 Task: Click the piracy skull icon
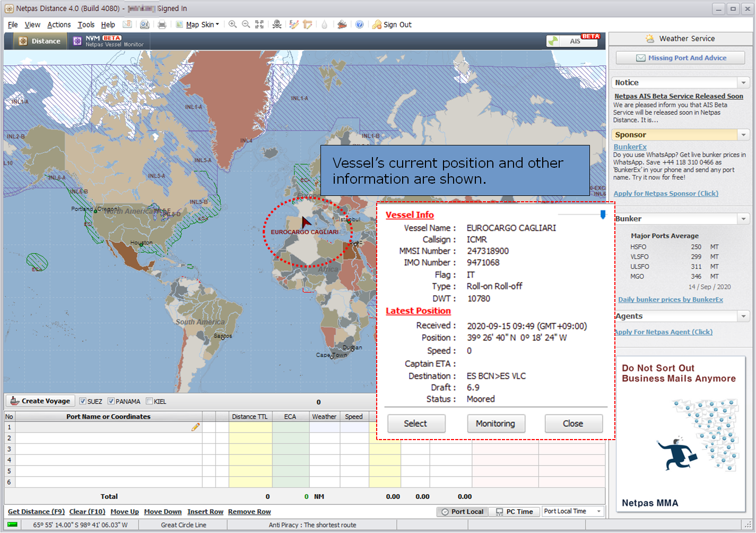coord(277,24)
